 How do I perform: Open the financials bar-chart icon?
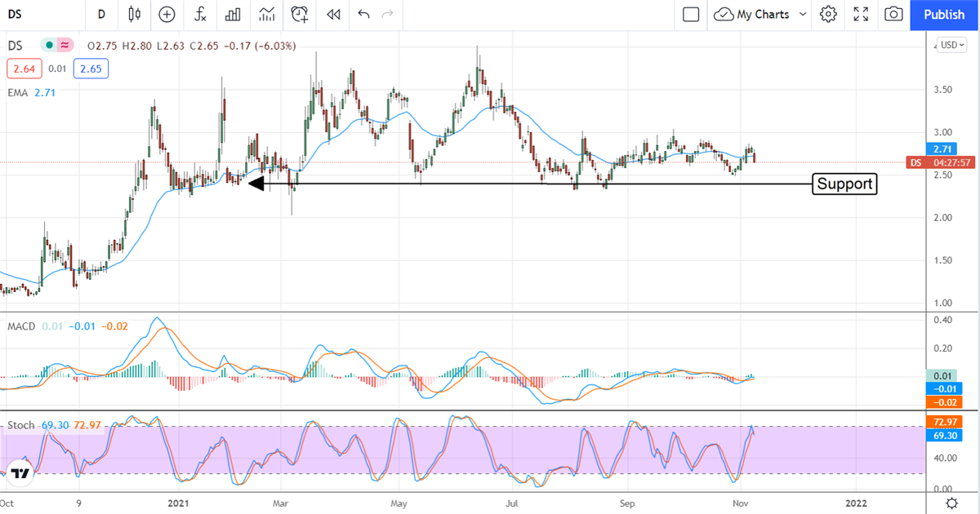pos(233,14)
